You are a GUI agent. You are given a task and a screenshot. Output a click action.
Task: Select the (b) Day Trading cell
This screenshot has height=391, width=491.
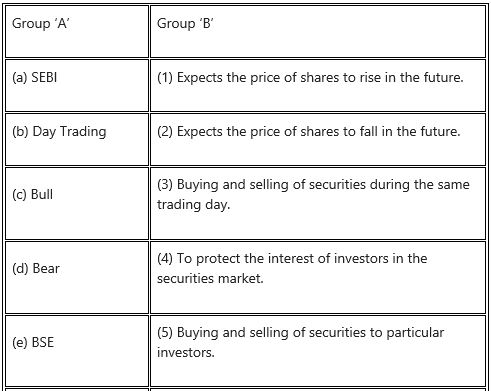pyautogui.click(x=77, y=140)
